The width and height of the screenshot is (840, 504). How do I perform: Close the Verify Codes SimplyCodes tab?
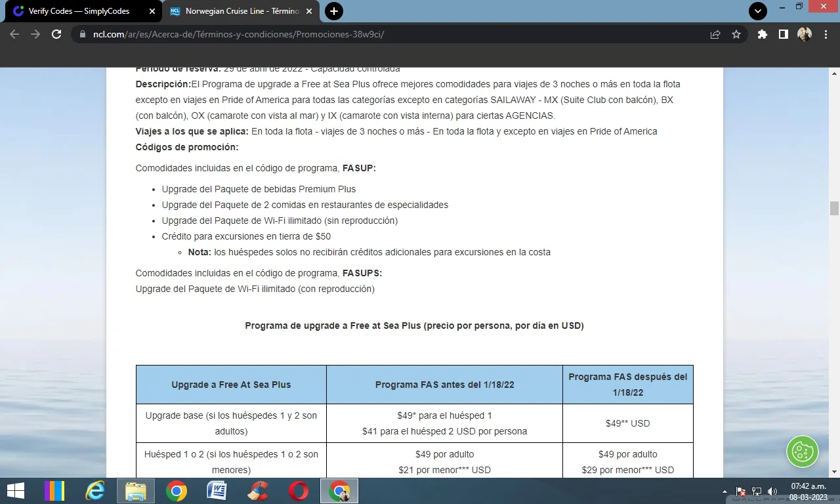[152, 11]
